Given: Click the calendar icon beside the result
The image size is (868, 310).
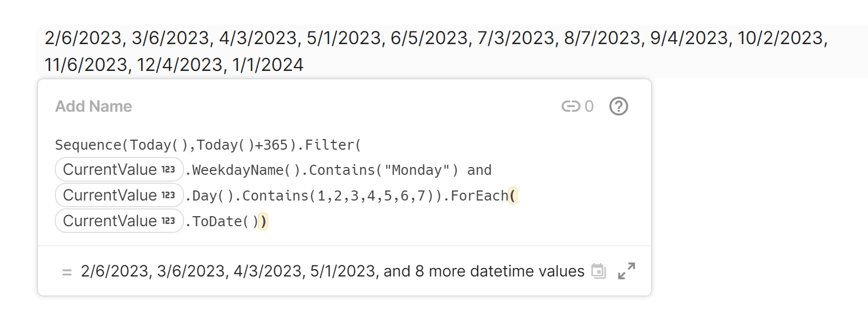Looking at the screenshot, I should point(598,271).
